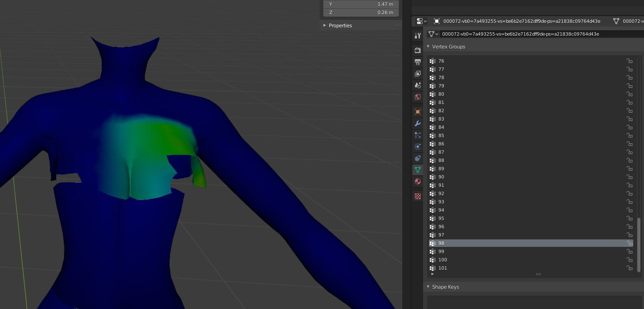Select vertex group 95
The height and width of the screenshot is (309, 644).
coord(531,218)
